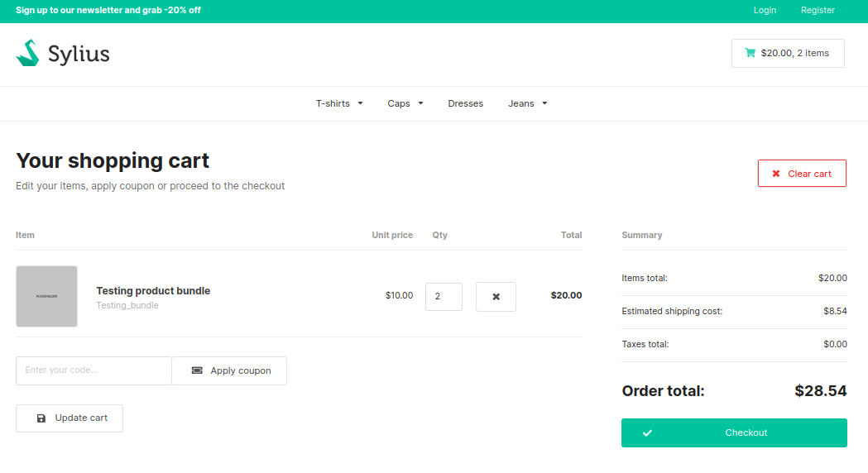The image size is (868, 473).
Task: Go to the Dresses category
Action: (x=465, y=103)
